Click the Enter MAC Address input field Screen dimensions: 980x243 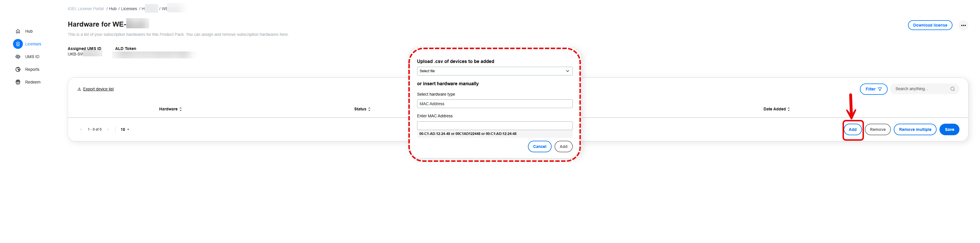coord(494,125)
